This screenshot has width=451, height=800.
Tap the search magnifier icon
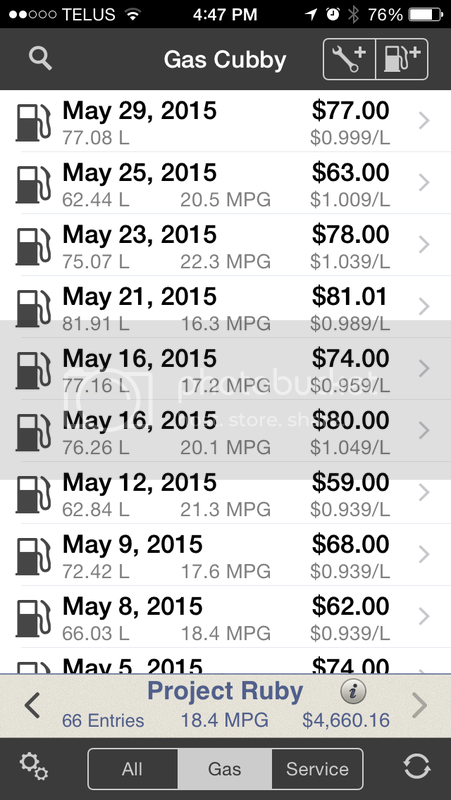(40, 59)
